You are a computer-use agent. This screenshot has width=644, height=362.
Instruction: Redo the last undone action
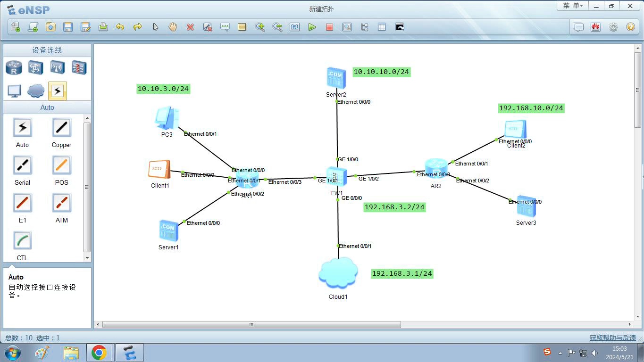[138, 27]
